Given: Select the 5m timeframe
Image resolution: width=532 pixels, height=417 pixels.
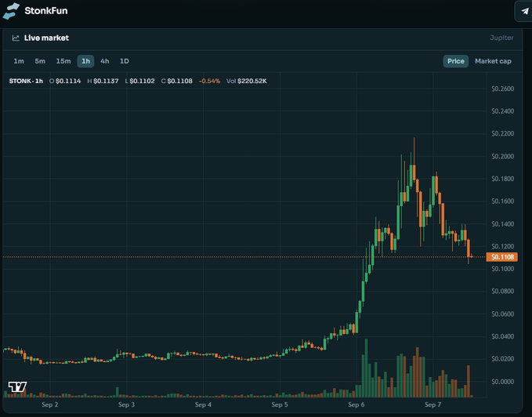Looking at the screenshot, I should pyautogui.click(x=40, y=61).
